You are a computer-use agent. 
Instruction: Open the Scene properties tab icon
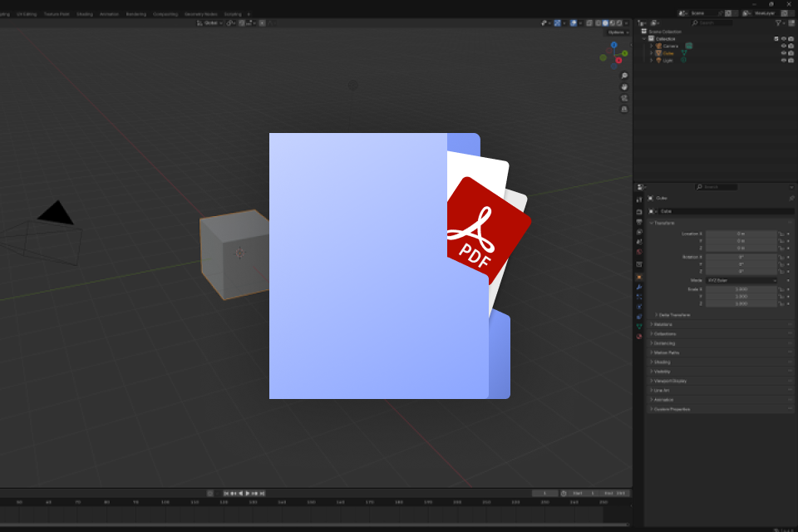coord(639,242)
